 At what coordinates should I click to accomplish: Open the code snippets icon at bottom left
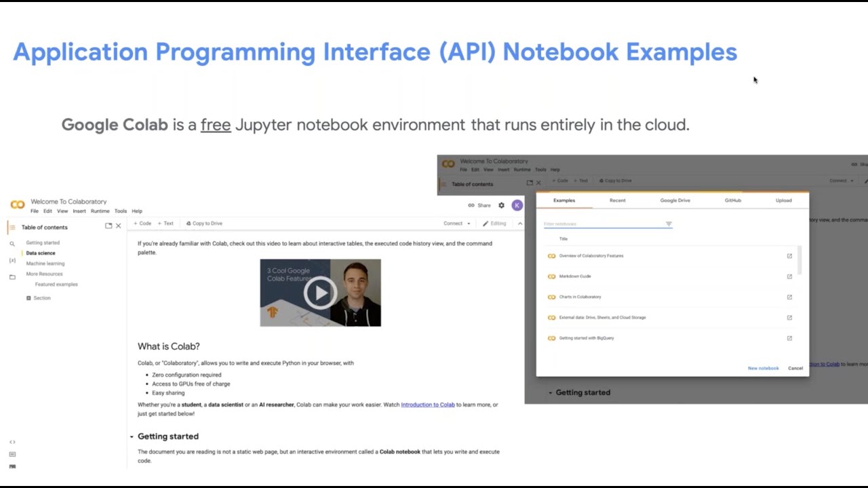(x=12, y=442)
